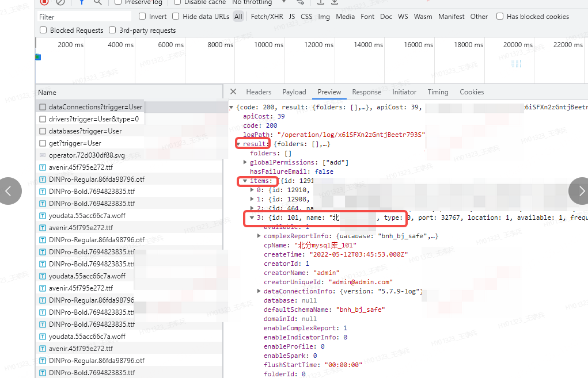Expand the globalPermissions array
The width and height of the screenshot is (588, 378).
pos(245,162)
